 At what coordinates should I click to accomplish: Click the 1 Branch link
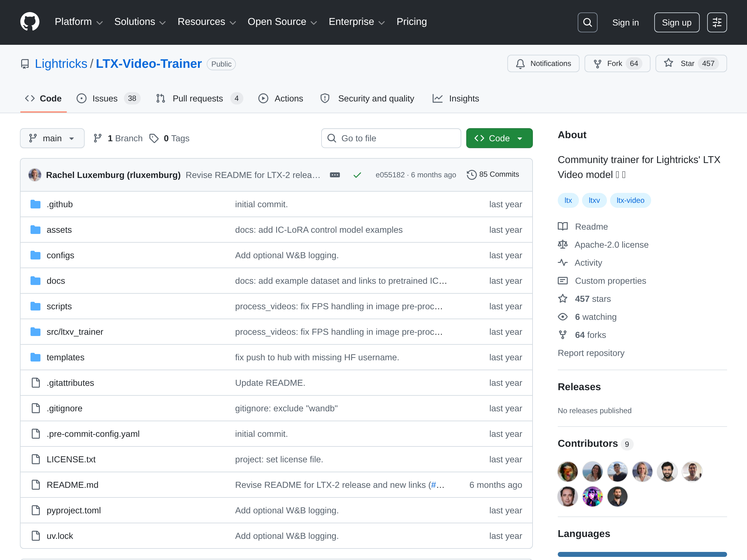tap(118, 138)
